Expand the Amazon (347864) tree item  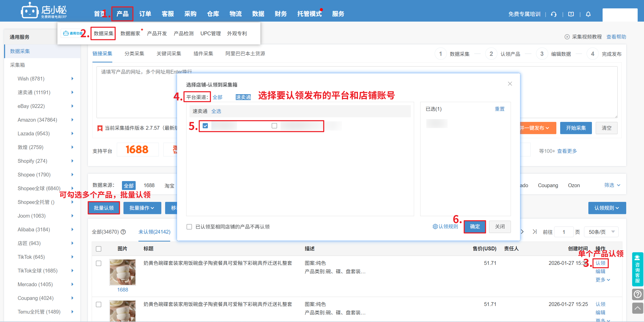click(72, 120)
